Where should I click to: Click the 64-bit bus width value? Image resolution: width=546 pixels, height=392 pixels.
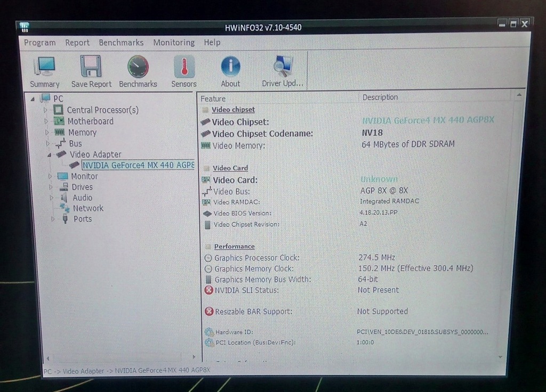368,279
